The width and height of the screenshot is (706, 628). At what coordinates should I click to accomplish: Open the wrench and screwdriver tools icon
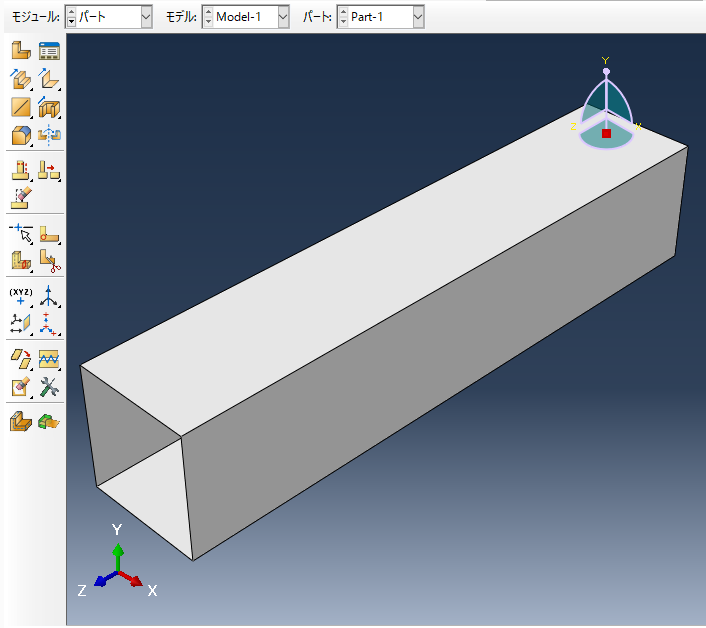48,386
